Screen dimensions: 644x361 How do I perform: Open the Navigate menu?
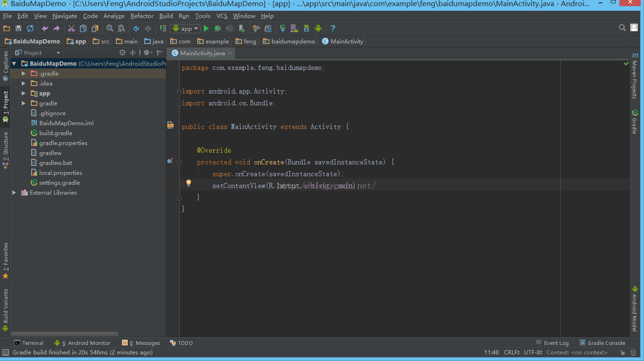[65, 16]
